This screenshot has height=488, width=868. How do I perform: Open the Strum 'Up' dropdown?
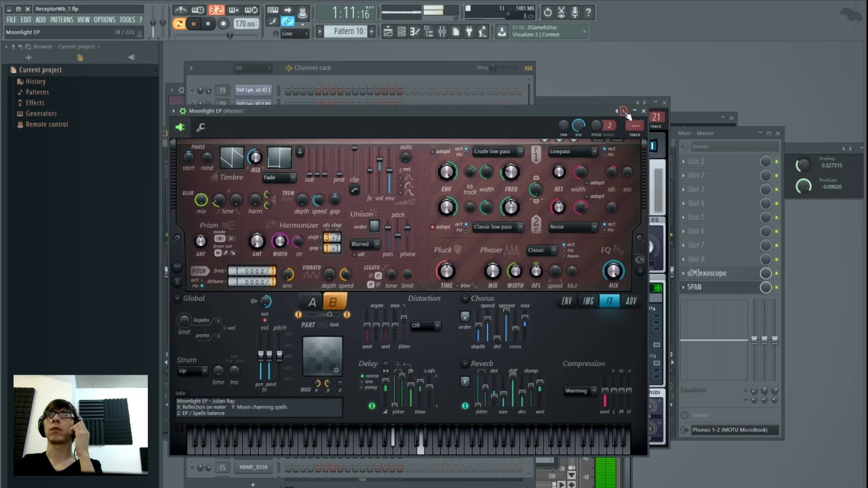(193, 371)
